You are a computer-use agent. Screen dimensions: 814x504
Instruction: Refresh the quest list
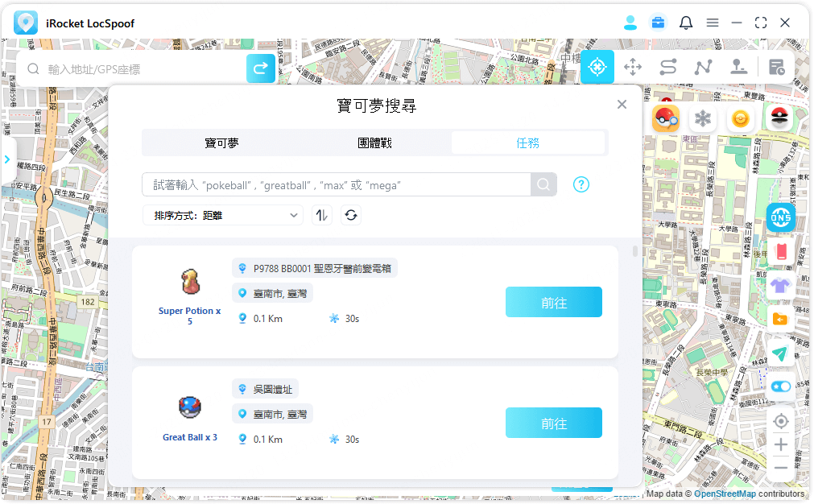click(351, 216)
